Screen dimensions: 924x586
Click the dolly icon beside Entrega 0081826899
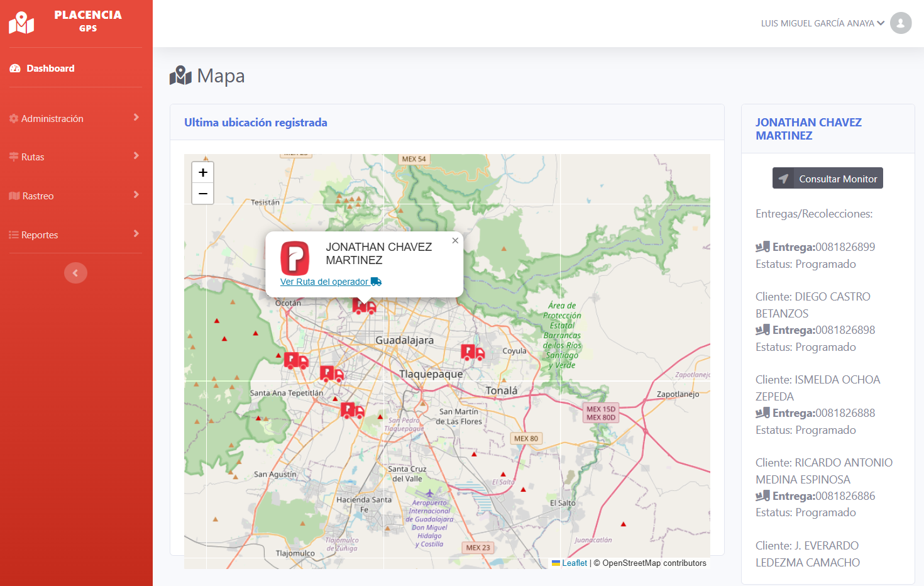762,247
